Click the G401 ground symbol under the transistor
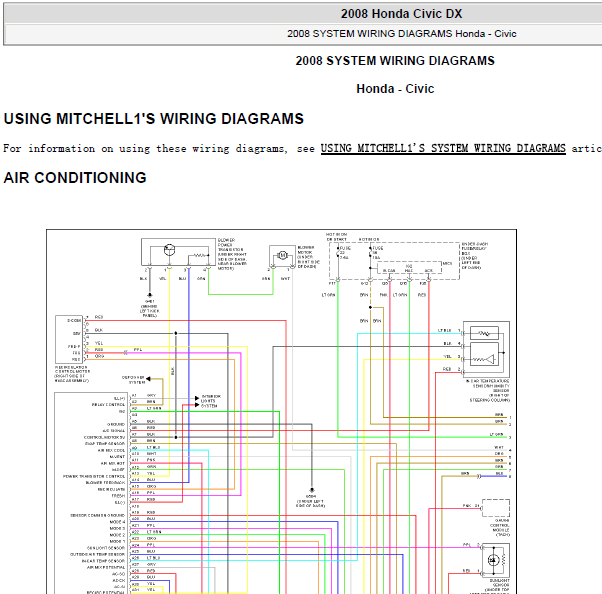Screen dimensions: 602x594 click(150, 295)
